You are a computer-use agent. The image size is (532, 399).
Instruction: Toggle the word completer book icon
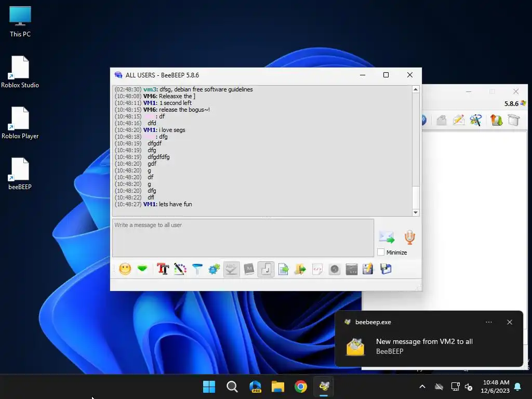(249, 270)
